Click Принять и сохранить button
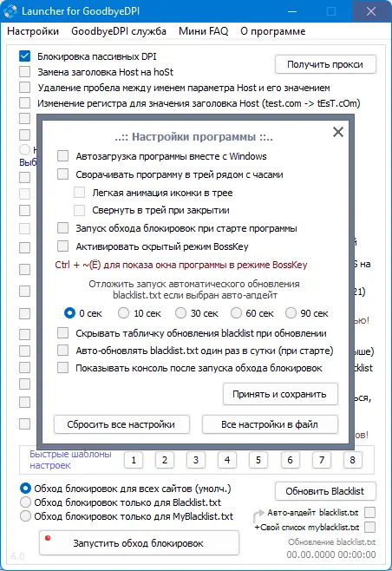The width and height of the screenshot is (392, 571). 280,394
